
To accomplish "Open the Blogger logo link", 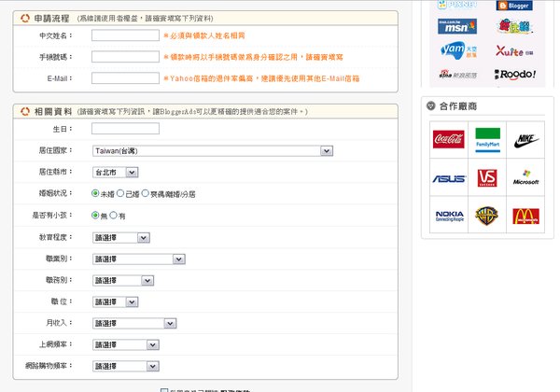I will pyautogui.click(x=514, y=6).
